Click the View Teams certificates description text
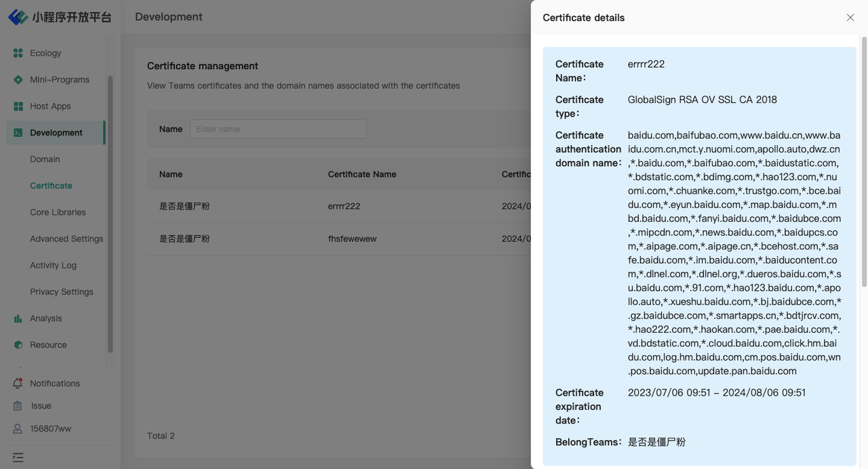This screenshot has height=469, width=868. tap(304, 85)
